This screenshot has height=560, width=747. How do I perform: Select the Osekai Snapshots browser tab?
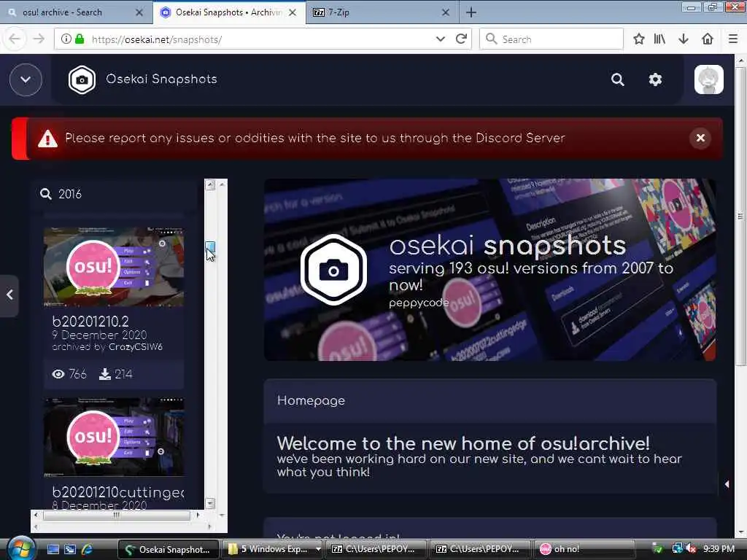click(x=228, y=12)
